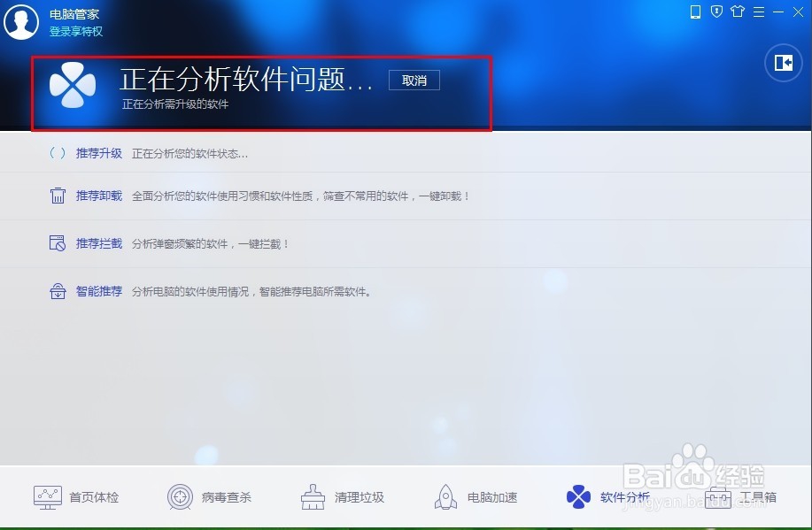Click the 电脑管家 title text
The width and height of the screenshot is (812, 530).
[74, 14]
